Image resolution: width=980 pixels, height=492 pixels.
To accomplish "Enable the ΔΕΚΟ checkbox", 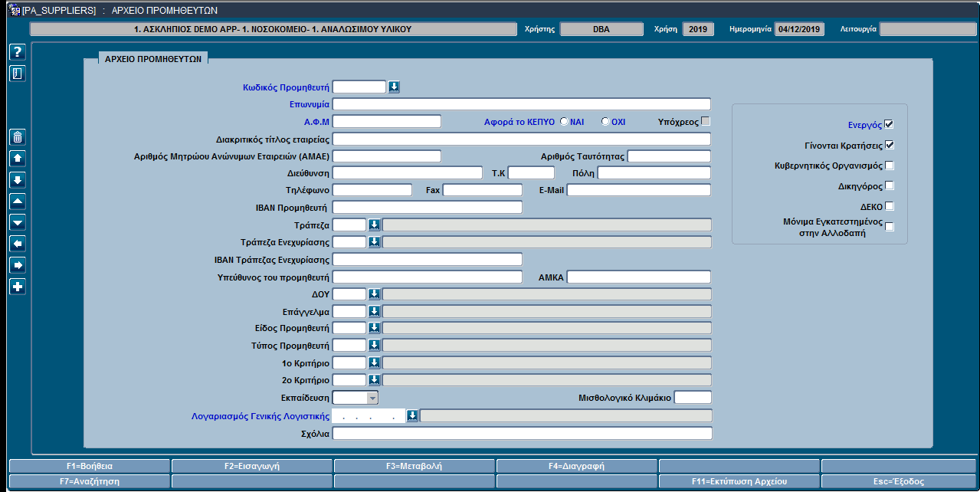I will (x=889, y=206).
